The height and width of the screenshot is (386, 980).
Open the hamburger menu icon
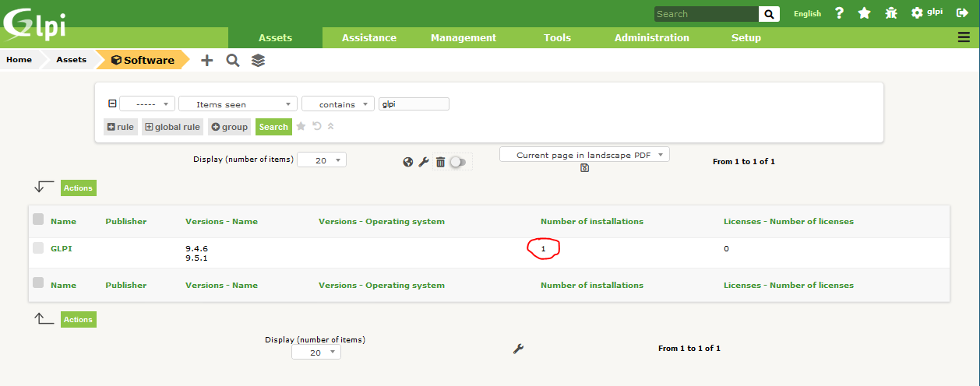tap(963, 37)
